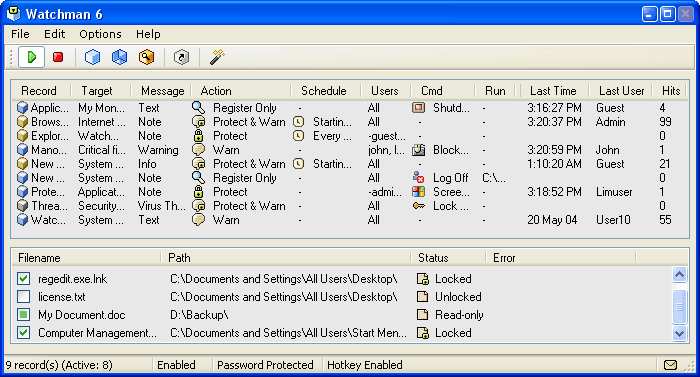Click the file list scroll up arrow
The width and height of the screenshot is (700, 377).
(679, 274)
